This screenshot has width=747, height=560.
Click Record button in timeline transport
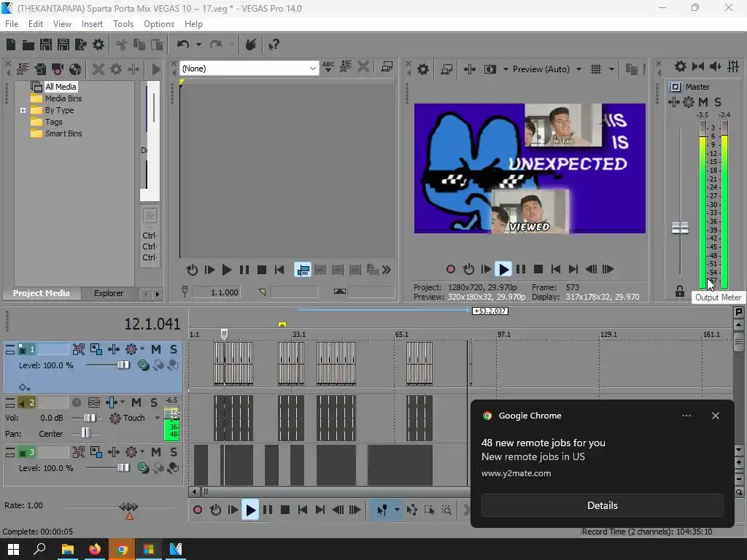coord(197,510)
